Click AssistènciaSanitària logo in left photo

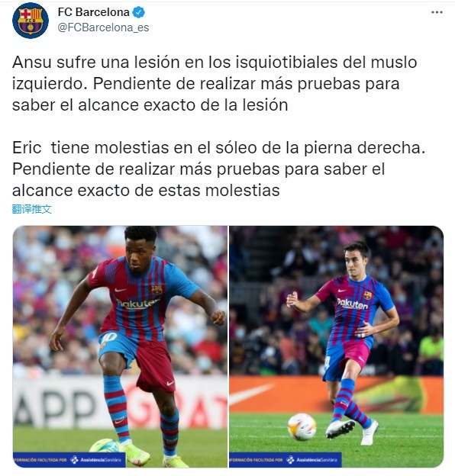click(96, 460)
